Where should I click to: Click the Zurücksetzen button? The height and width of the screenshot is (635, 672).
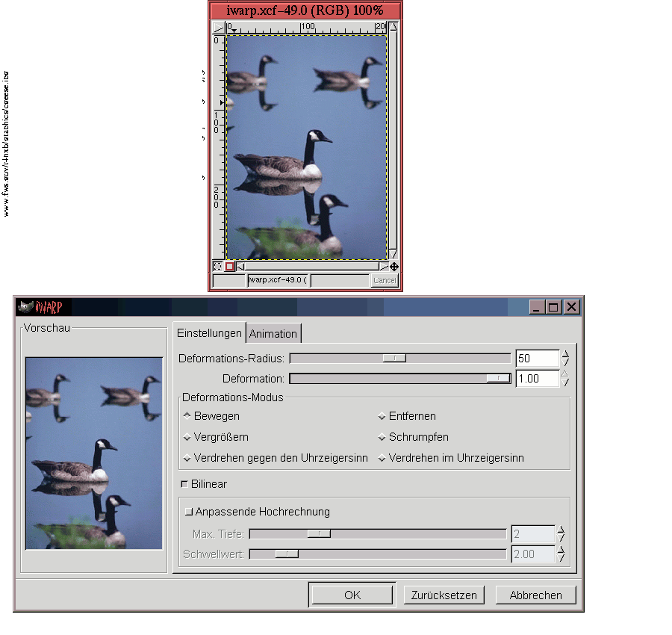click(444, 595)
